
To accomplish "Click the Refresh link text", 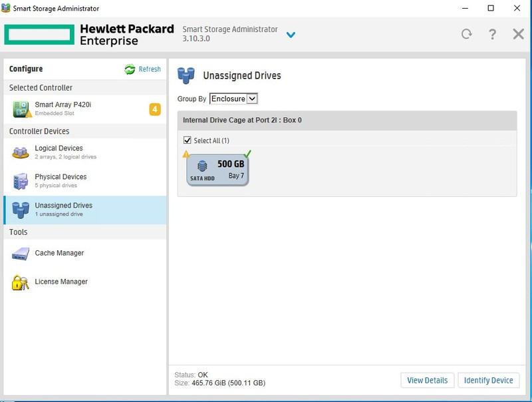I will pyautogui.click(x=150, y=69).
